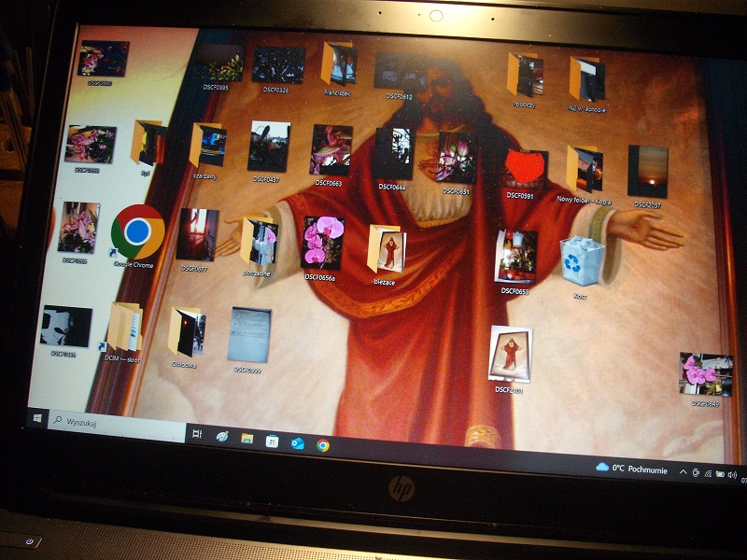Launch Chrome from the taskbar
The height and width of the screenshot is (560, 747).
(x=323, y=446)
